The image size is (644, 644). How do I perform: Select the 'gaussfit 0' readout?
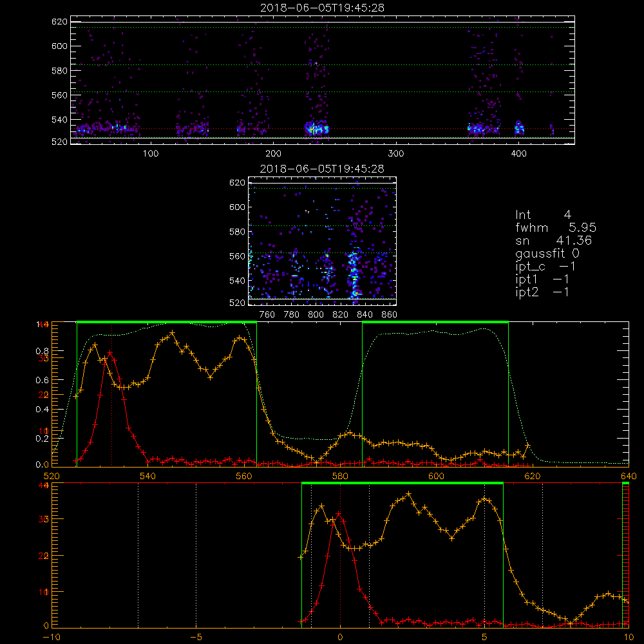547,253
